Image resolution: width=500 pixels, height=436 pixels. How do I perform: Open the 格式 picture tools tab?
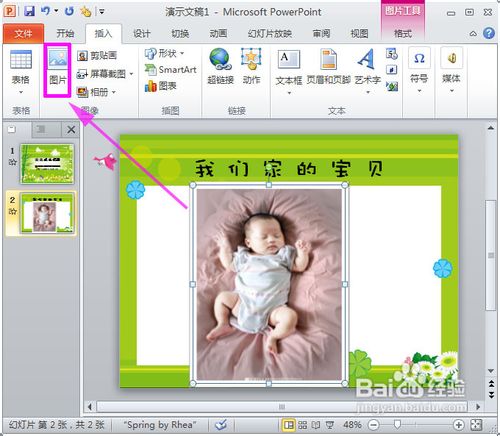pos(403,33)
